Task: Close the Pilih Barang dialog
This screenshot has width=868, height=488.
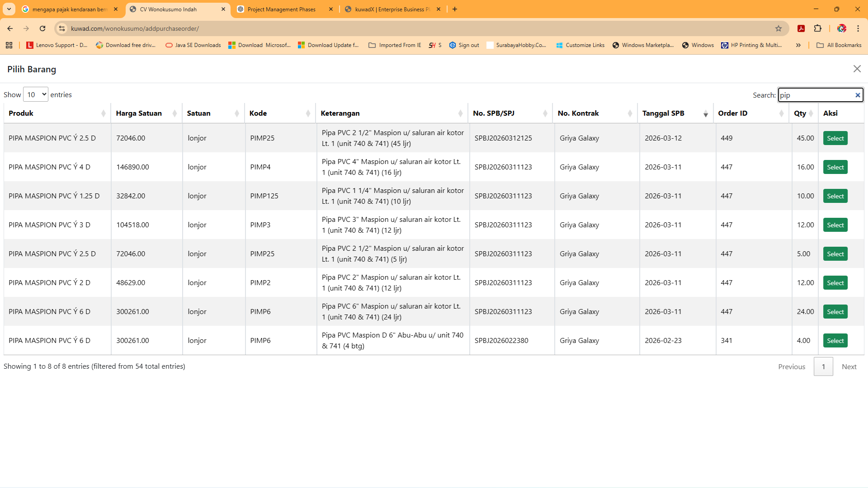Action: (x=857, y=69)
